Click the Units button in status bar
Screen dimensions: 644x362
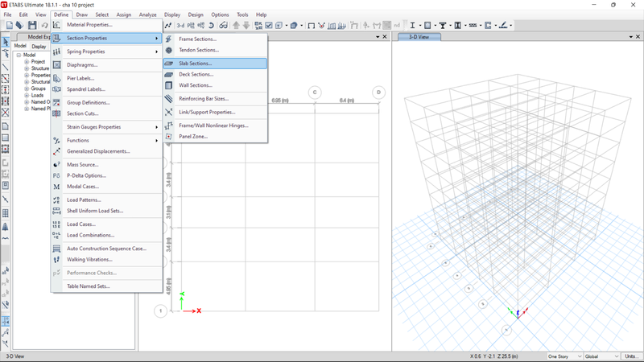630,356
